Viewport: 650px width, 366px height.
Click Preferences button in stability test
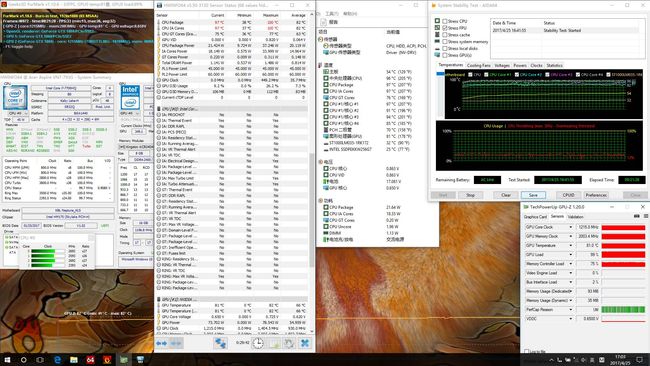coord(597,195)
